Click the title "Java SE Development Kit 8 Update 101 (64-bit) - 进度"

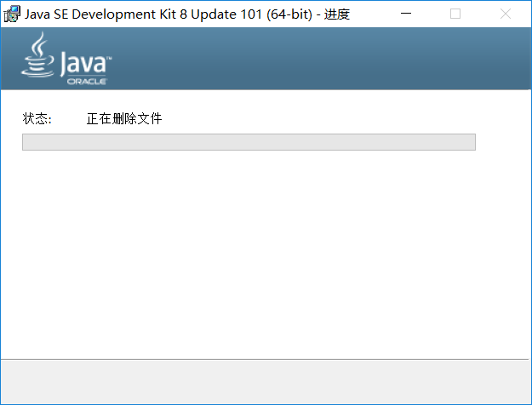[187, 14]
